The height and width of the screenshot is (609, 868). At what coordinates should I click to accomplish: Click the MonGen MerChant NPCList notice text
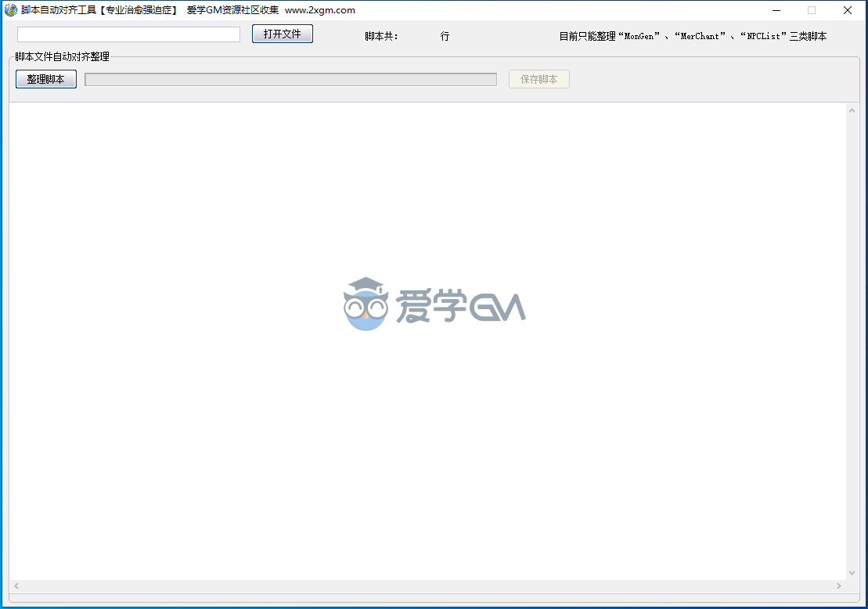pyautogui.click(x=693, y=37)
